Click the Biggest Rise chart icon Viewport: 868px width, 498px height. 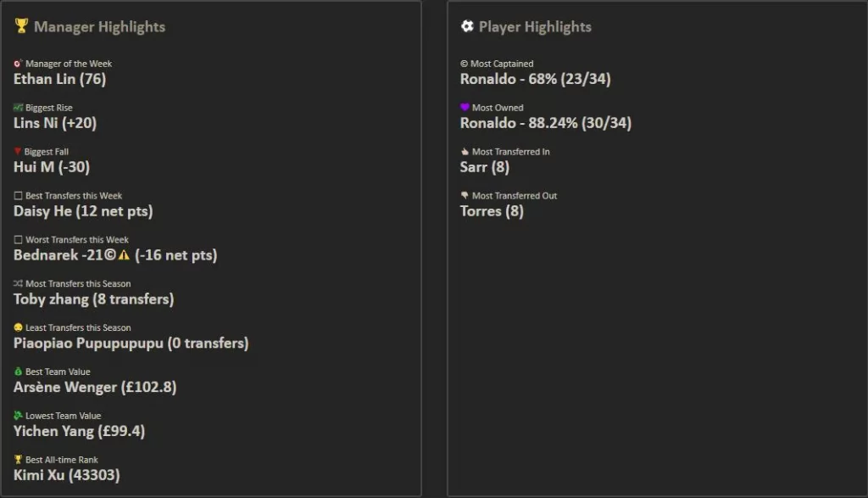click(18, 108)
